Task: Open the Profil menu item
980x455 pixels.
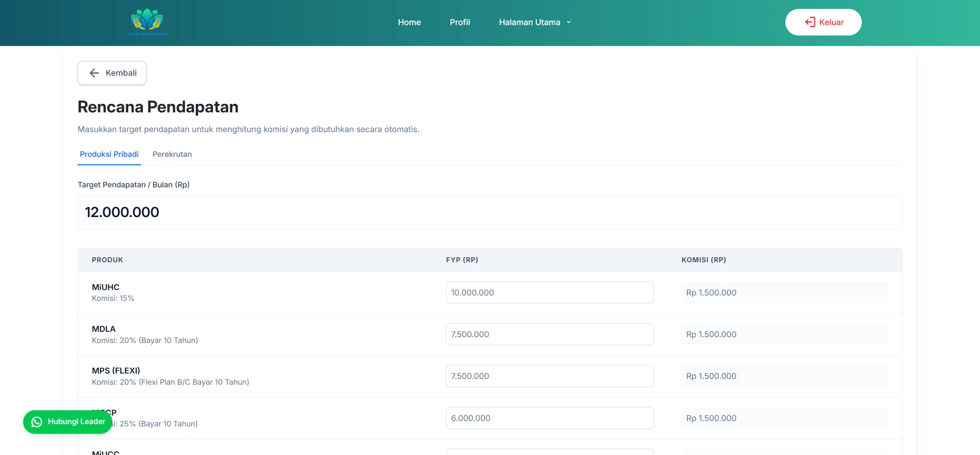Action: click(x=459, y=22)
